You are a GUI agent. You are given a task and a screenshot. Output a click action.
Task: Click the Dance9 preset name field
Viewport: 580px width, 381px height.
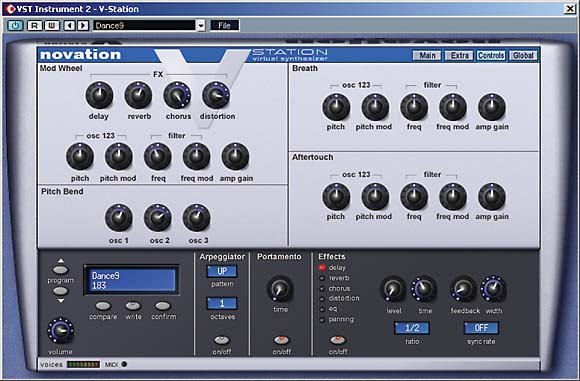click(x=144, y=26)
